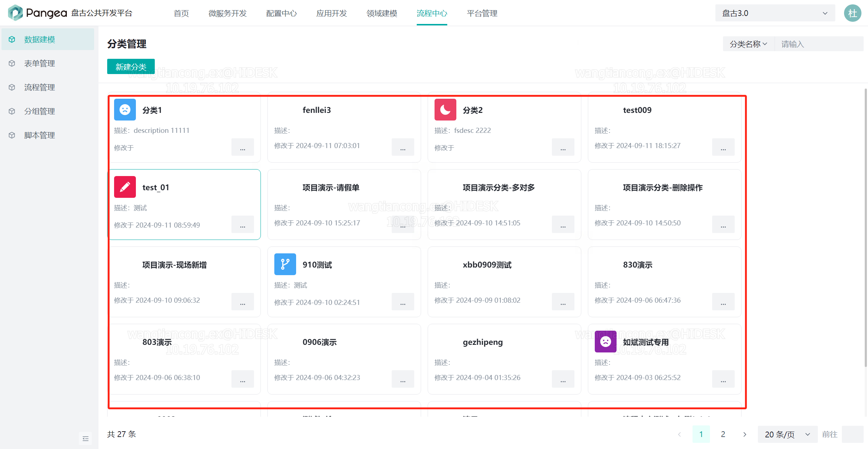
Task: Click the user avatar 杜
Action: coord(852,13)
